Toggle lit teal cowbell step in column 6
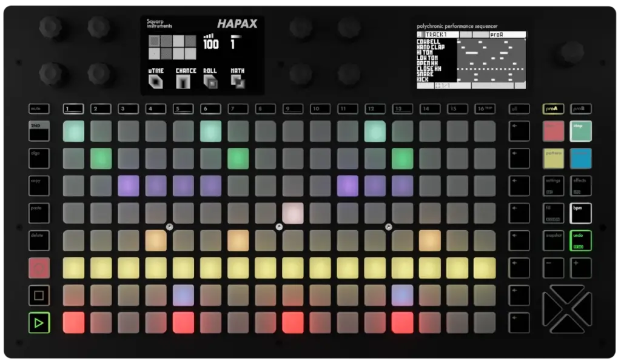This screenshot has width=621, height=364. [210, 131]
